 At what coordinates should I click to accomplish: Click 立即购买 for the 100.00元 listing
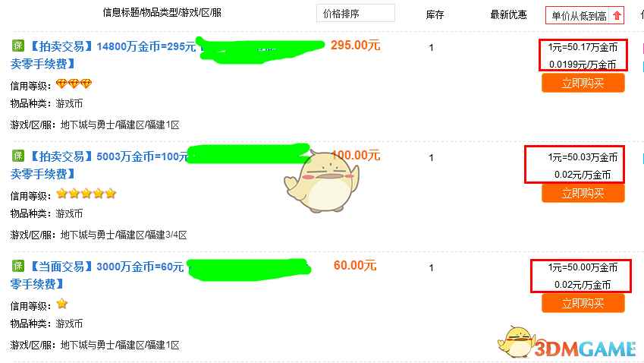coord(583,193)
